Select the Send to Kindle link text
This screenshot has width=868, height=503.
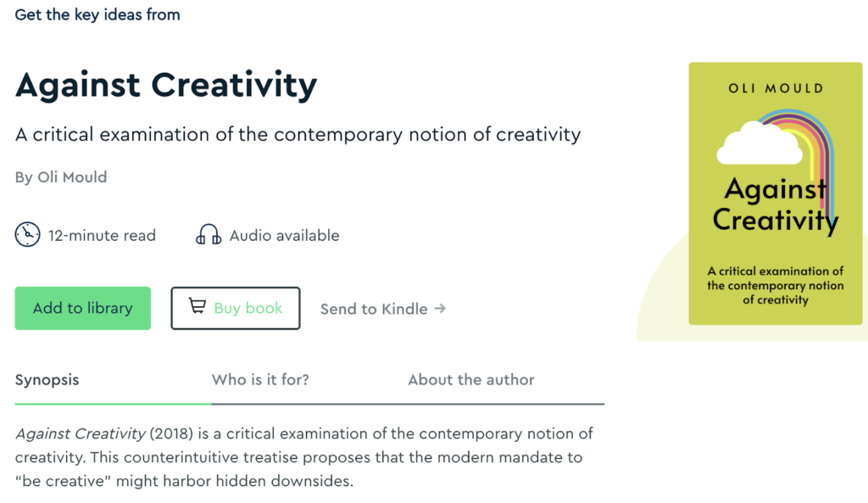coord(374,309)
